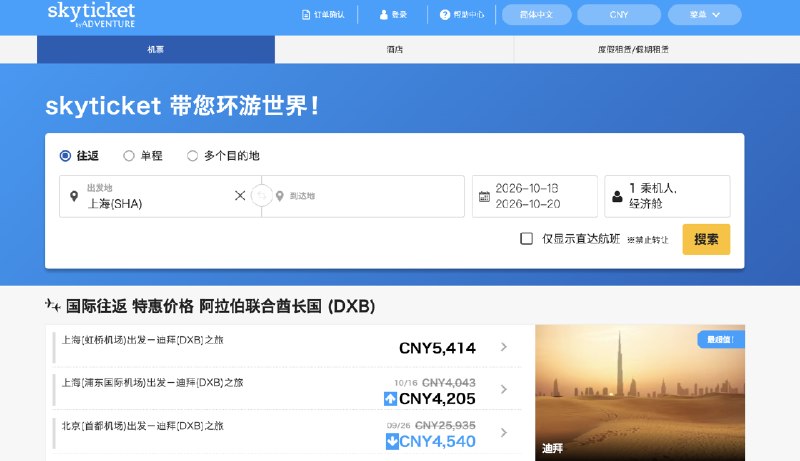The height and width of the screenshot is (461, 800).
Task: Select the 多个目的地 multi-city radio button
Action: point(192,156)
